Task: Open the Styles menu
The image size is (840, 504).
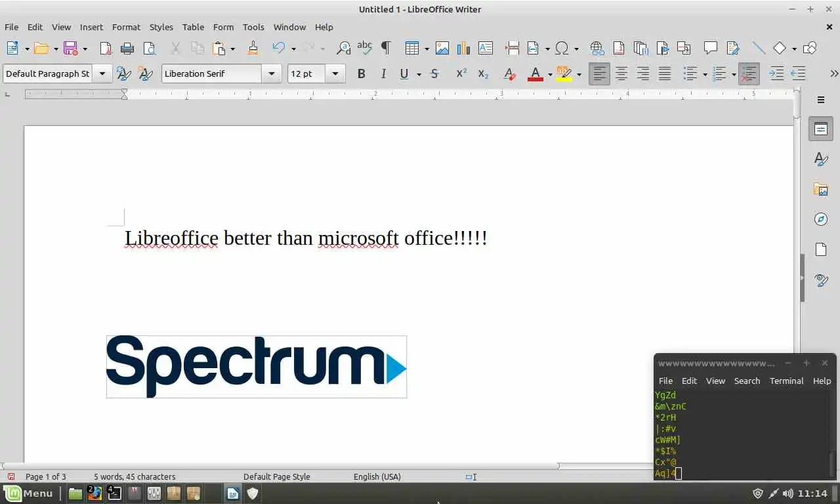Action: [x=161, y=27]
